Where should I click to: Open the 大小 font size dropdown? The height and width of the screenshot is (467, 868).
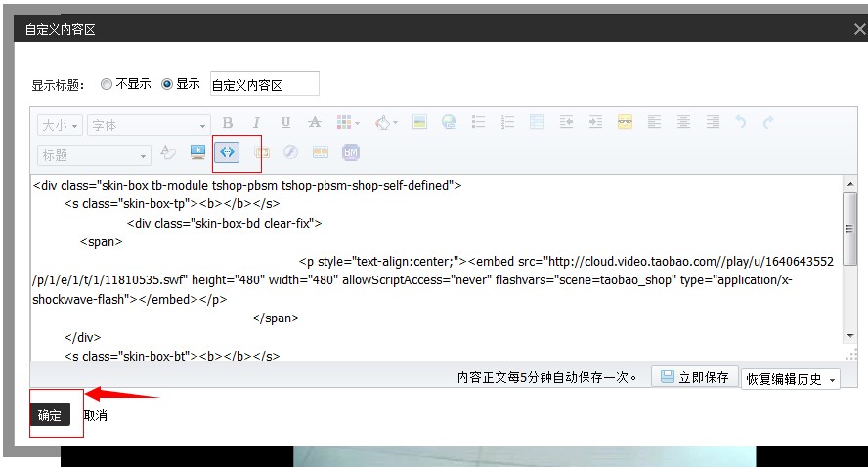pyautogui.click(x=60, y=125)
